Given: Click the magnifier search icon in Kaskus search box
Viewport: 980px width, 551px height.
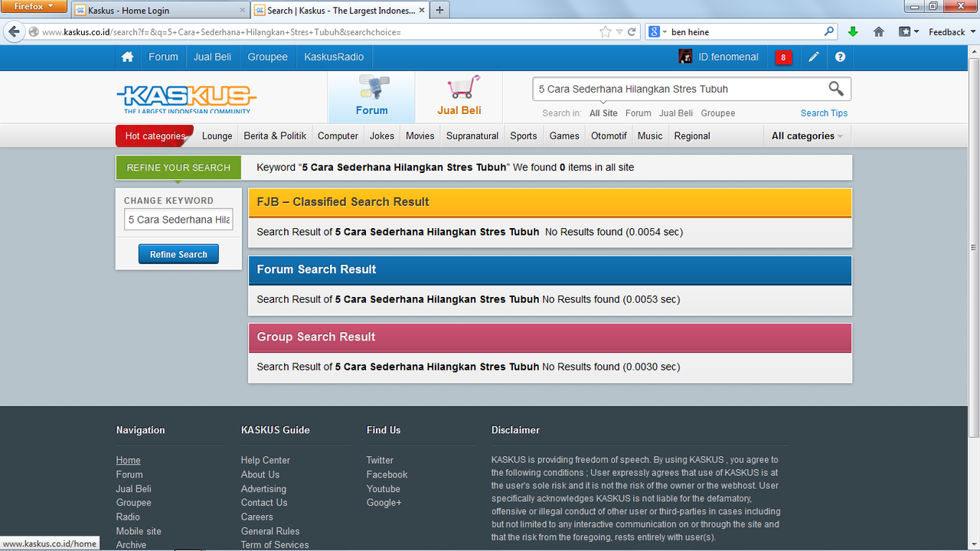Looking at the screenshot, I should (x=836, y=89).
